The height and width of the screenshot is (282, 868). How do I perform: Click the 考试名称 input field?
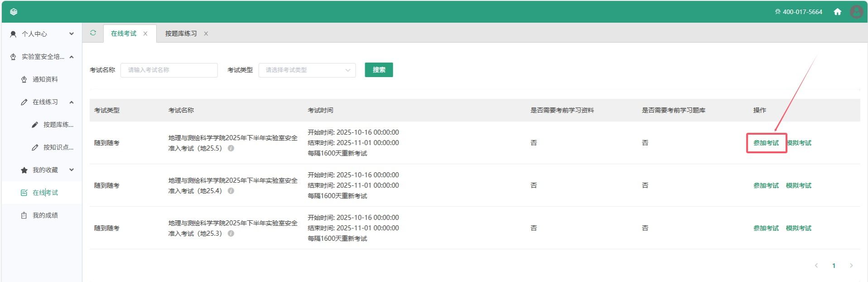pos(169,70)
